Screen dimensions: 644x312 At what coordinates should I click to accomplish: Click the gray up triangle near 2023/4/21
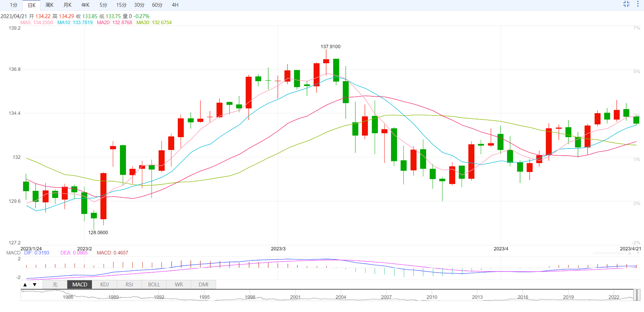tap(630, 253)
